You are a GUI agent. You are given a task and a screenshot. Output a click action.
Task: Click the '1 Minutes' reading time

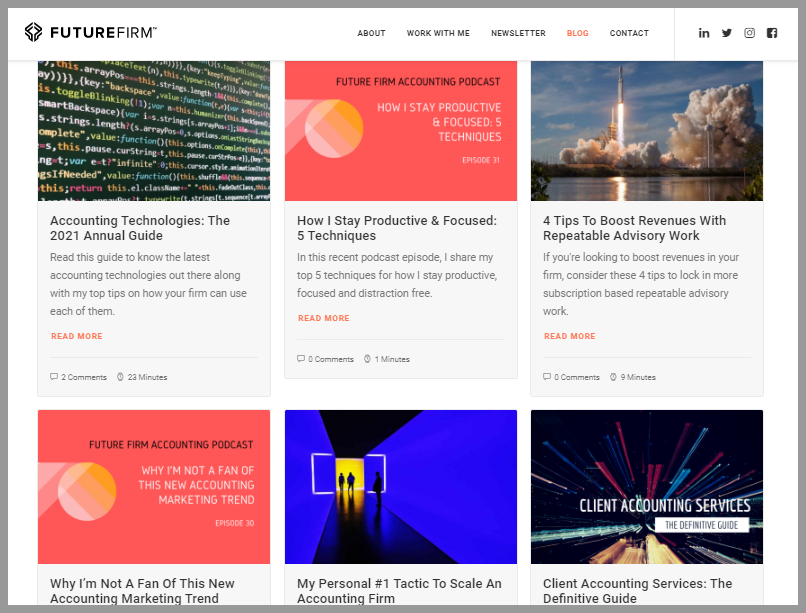click(x=392, y=359)
